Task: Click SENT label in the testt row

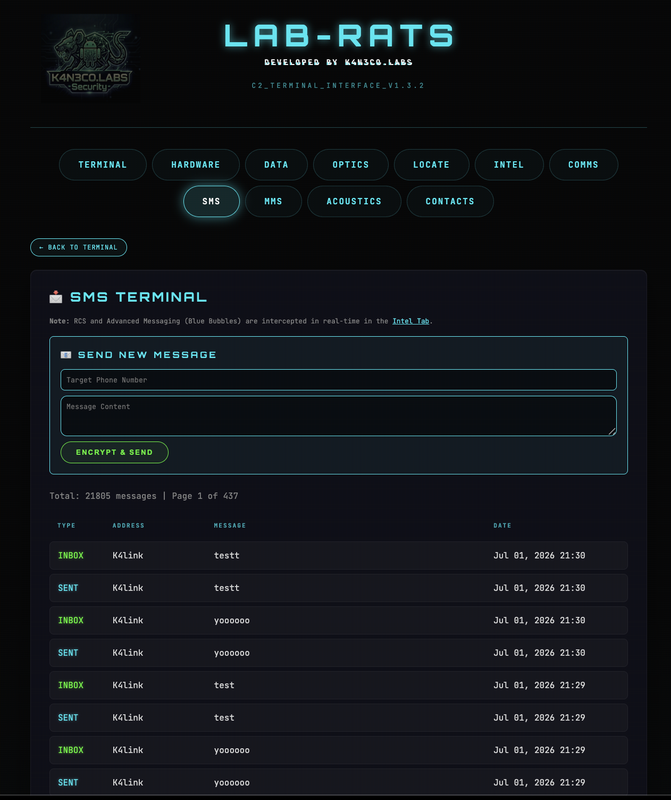Action: point(68,588)
